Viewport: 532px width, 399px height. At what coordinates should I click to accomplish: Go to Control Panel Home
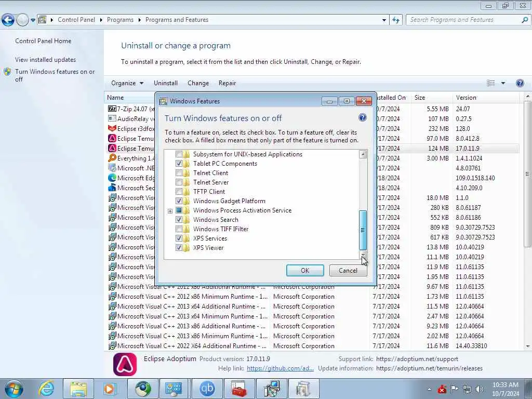43,41
